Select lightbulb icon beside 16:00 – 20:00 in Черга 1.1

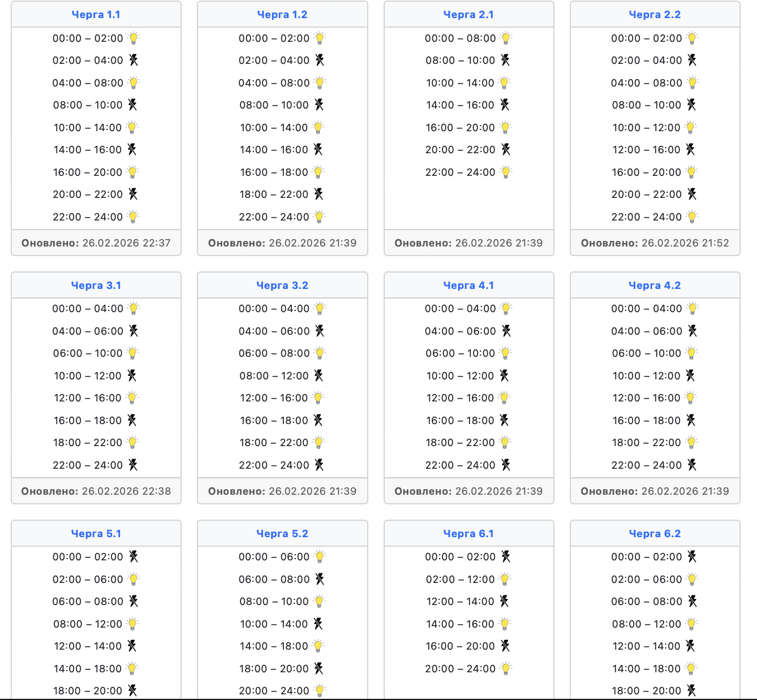pos(132,172)
